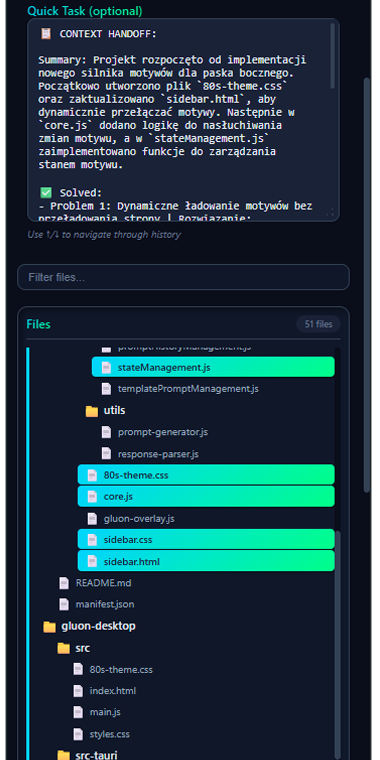This screenshot has width=380, height=760.
Task: Click the styles.css file icon
Action: 78,734
